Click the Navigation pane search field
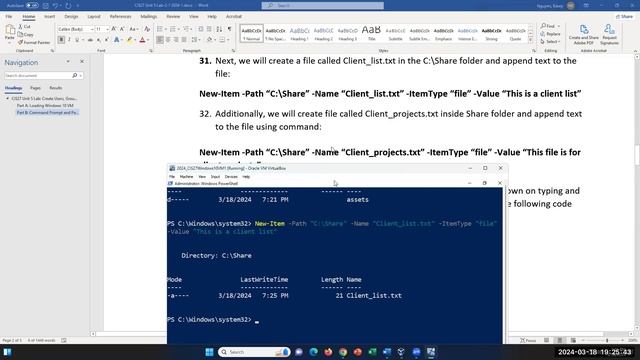 pos(39,76)
